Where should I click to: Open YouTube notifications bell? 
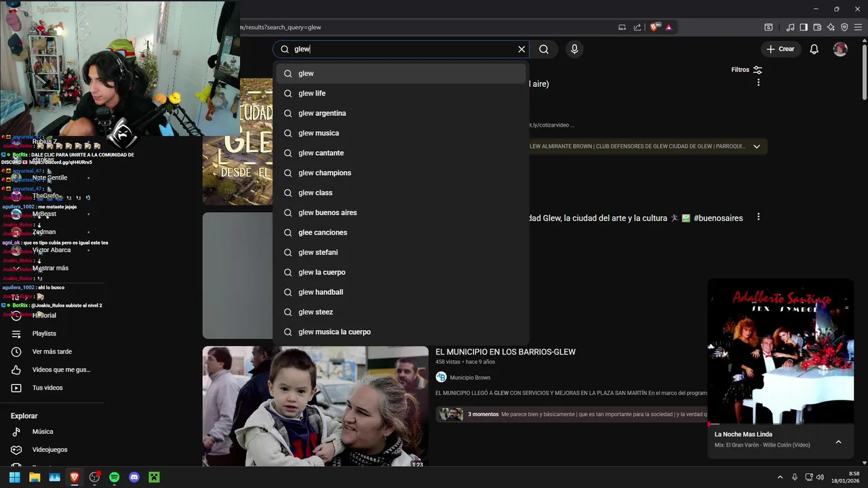point(814,49)
